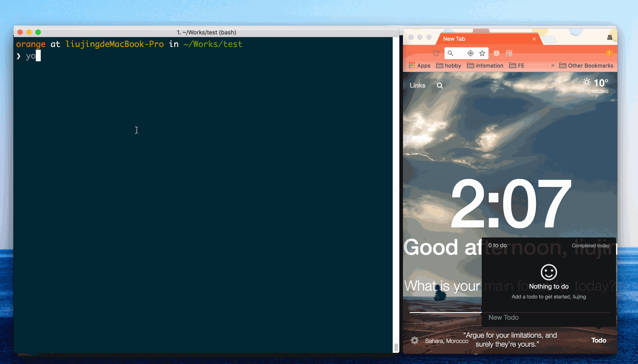Click the search icon next to Links
The height and width of the screenshot is (364, 638).
tap(440, 85)
